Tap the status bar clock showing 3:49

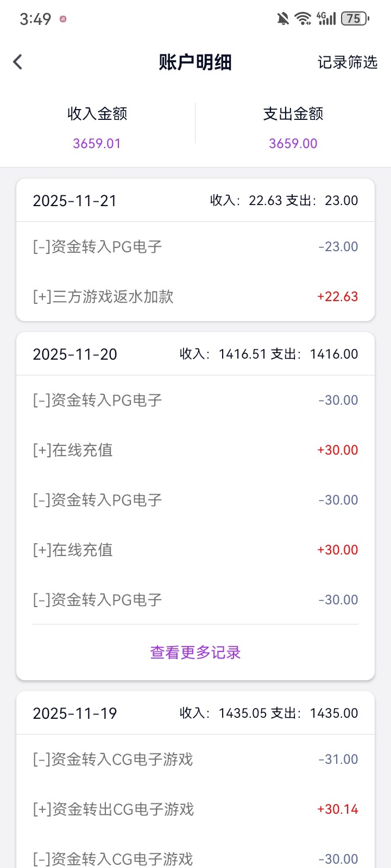(35, 19)
